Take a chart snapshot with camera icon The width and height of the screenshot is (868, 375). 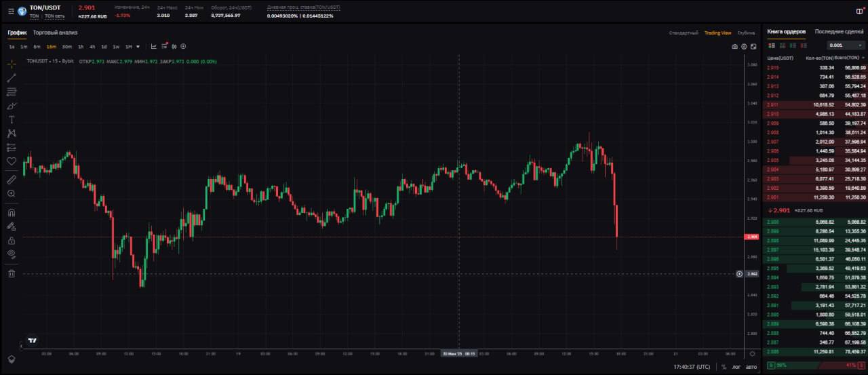[x=734, y=47]
